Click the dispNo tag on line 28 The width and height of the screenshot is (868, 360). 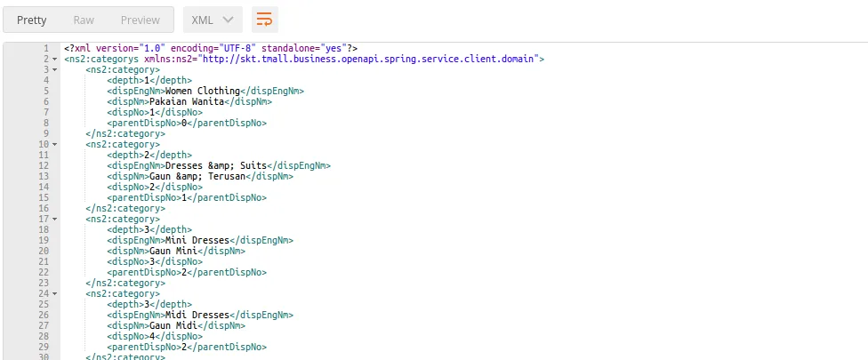pyautogui.click(x=128, y=336)
